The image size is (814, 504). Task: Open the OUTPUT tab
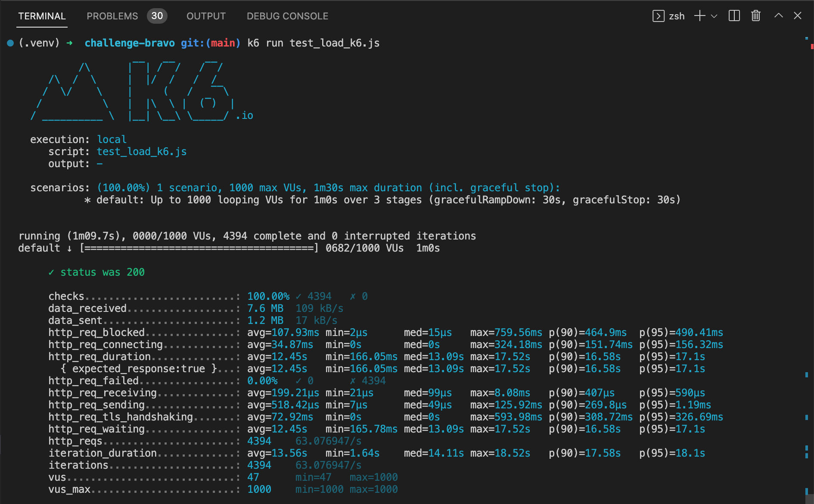coord(206,16)
